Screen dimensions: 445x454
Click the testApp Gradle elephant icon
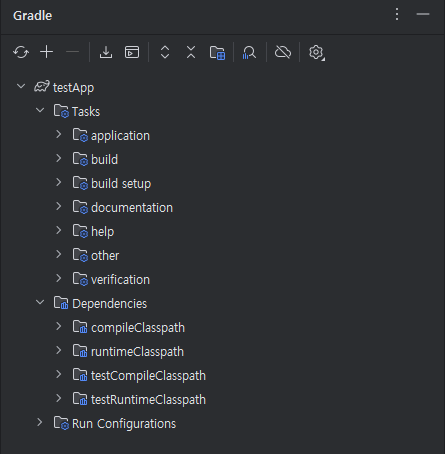[x=42, y=87]
